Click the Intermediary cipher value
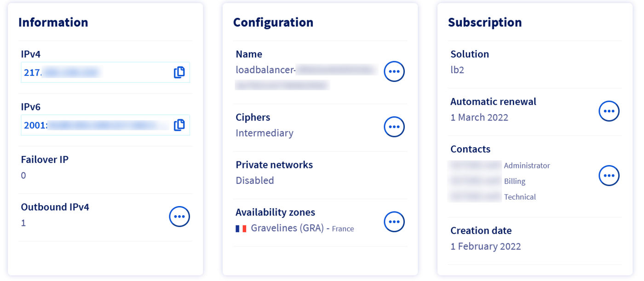The width and height of the screenshot is (644, 281). point(264,133)
